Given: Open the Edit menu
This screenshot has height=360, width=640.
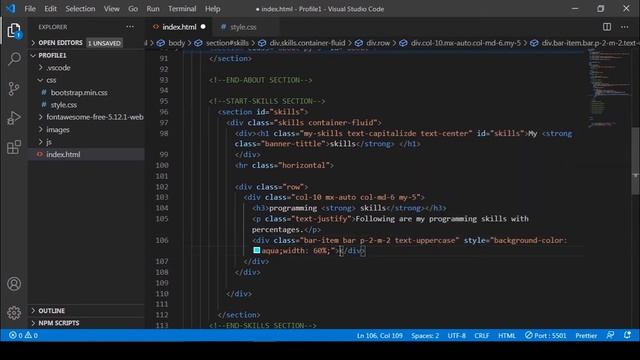Looking at the screenshot, I should tap(50, 9).
